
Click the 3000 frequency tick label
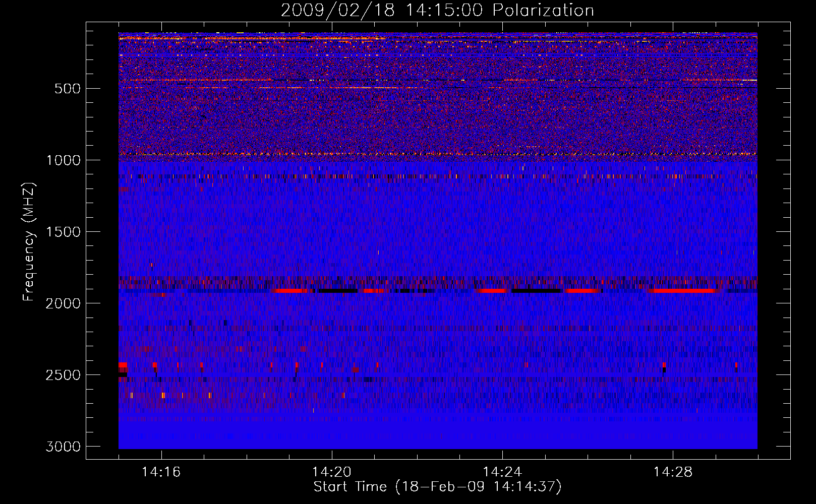click(x=64, y=447)
